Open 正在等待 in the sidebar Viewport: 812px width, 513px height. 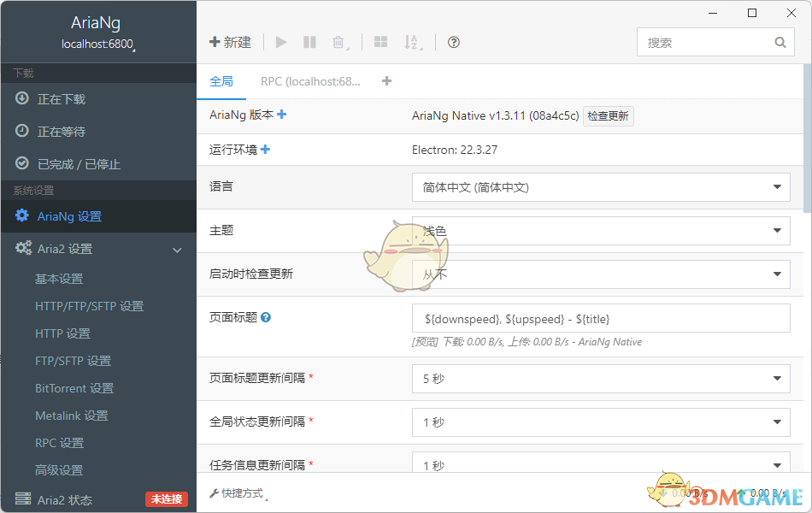click(98, 132)
